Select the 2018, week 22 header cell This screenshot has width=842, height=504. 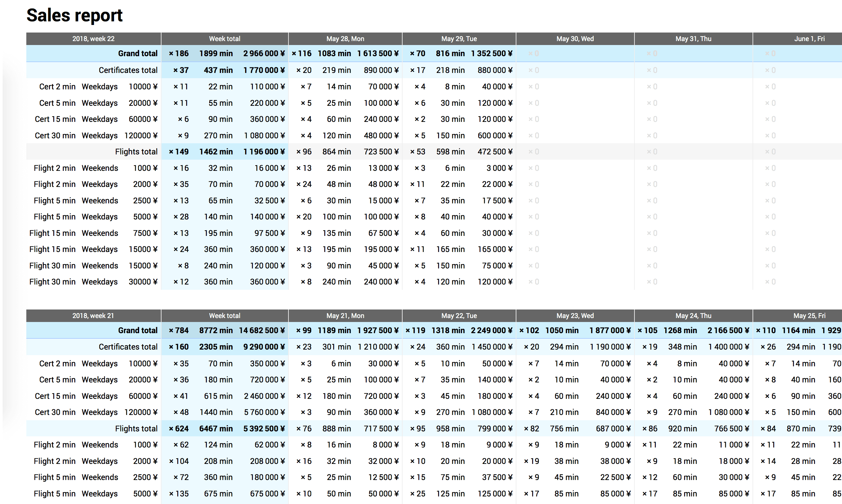pyautogui.click(x=93, y=39)
